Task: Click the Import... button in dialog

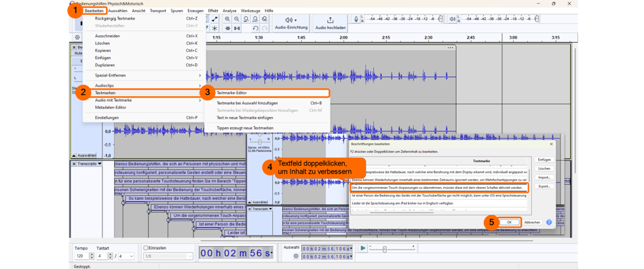Action: (544, 178)
